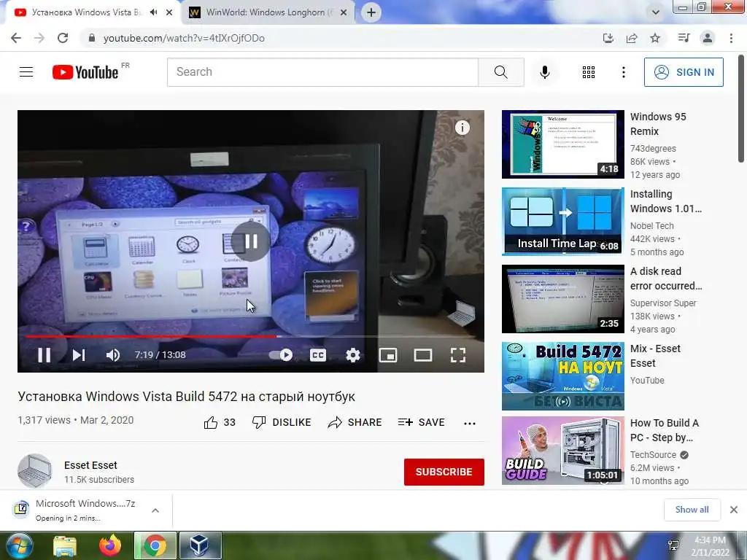The height and width of the screenshot is (560, 747).
Task: Click the DISLIKE button
Action: click(282, 422)
